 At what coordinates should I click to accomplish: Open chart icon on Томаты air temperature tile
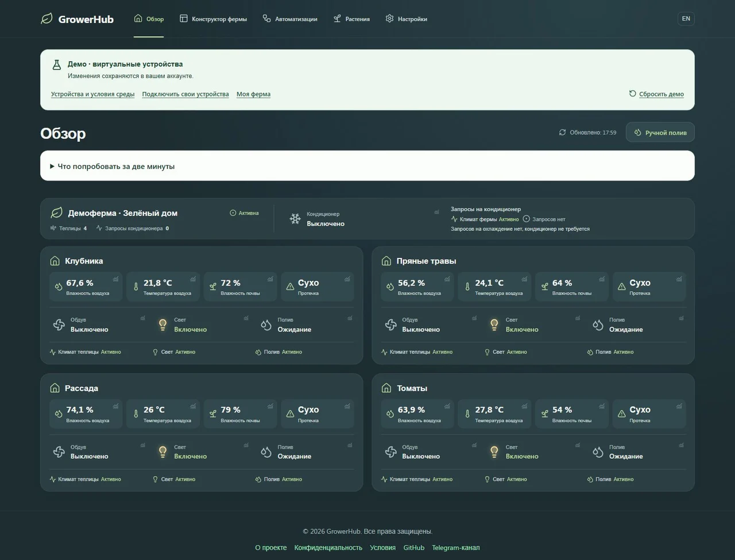click(x=524, y=406)
